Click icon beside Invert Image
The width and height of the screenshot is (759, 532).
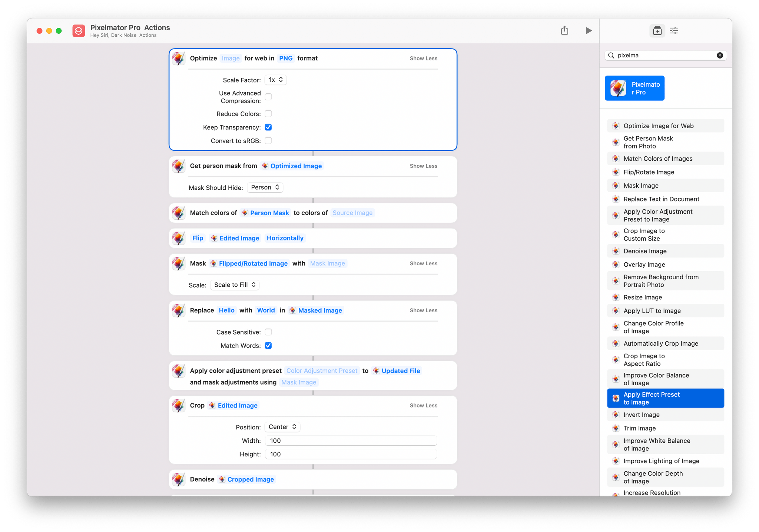click(x=616, y=415)
